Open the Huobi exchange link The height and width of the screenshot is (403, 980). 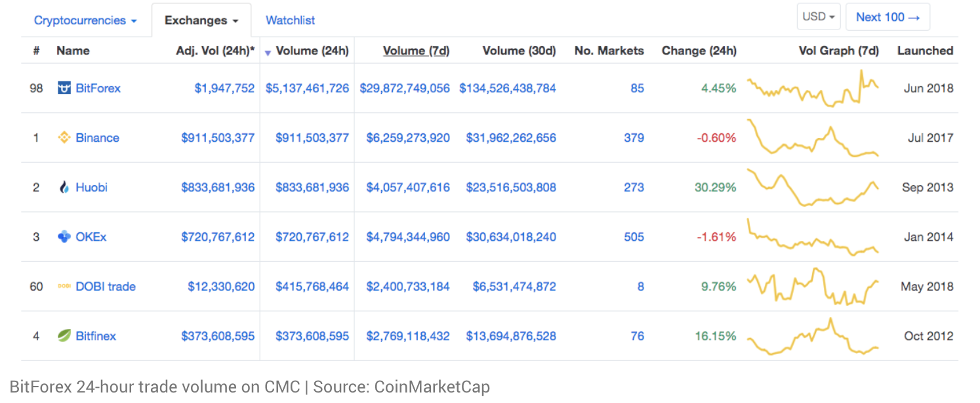(x=91, y=188)
